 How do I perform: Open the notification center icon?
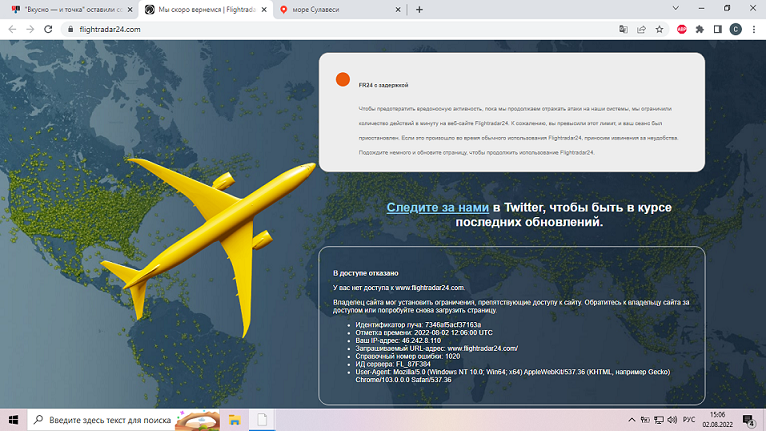point(748,420)
